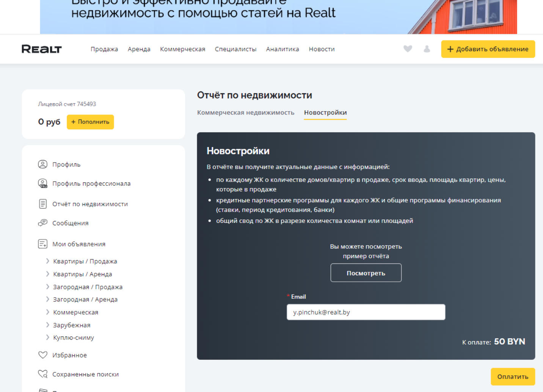Click the Мои объявления list icon

pos(43,244)
